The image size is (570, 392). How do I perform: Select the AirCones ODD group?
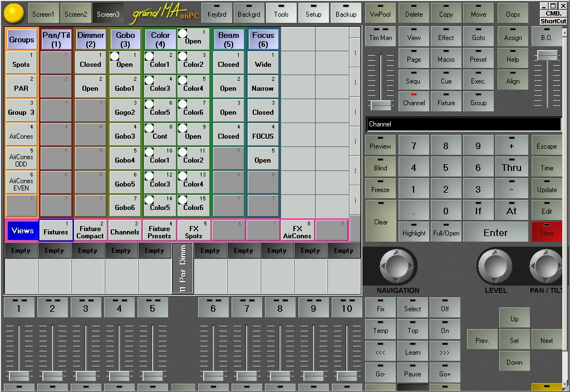[x=22, y=158]
